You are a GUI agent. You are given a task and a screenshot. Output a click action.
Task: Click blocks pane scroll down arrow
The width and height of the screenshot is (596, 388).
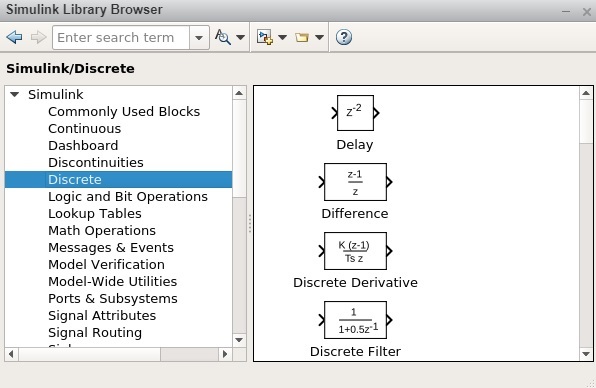pyautogui.click(x=586, y=354)
